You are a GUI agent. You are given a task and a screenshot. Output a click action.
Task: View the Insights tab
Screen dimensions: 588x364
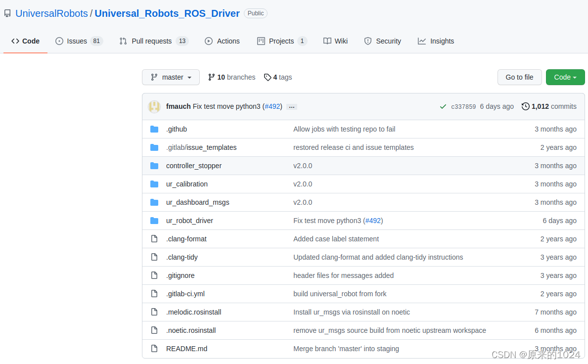(436, 41)
